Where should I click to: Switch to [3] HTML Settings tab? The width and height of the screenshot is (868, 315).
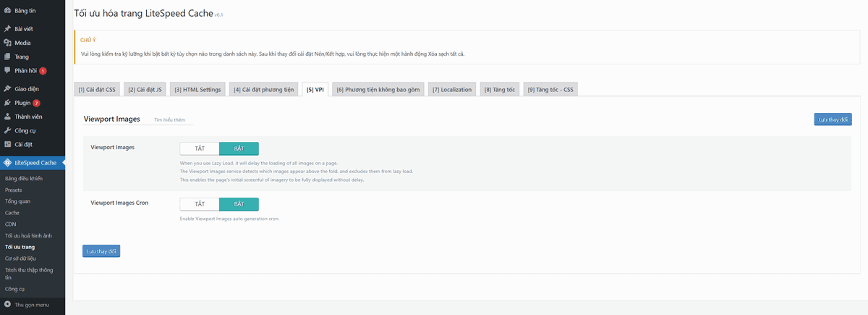click(x=197, y=90)
